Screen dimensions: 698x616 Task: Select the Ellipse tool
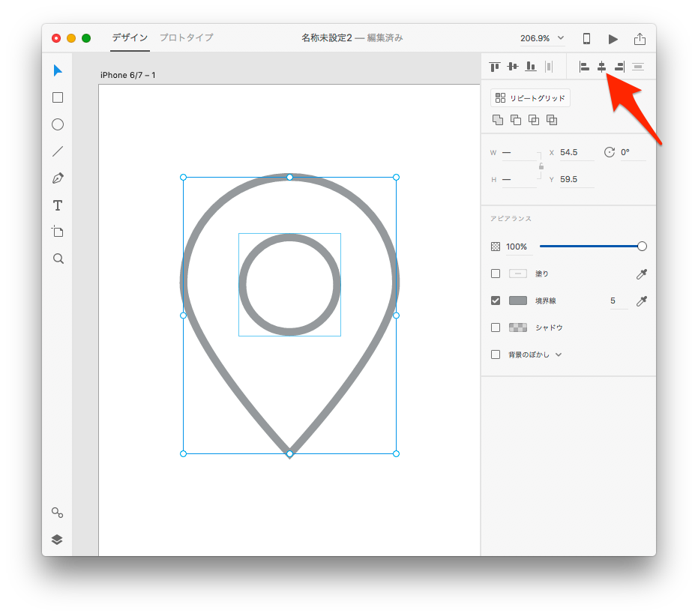pos(58,124)
